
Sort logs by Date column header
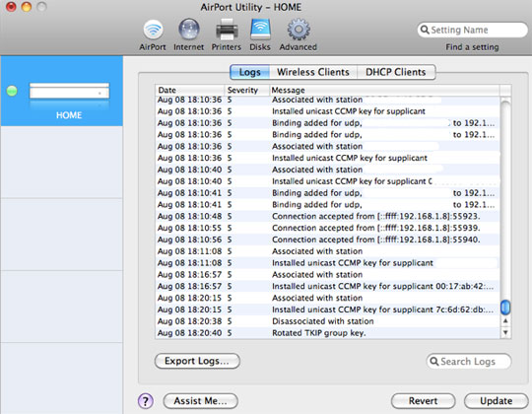190,91
